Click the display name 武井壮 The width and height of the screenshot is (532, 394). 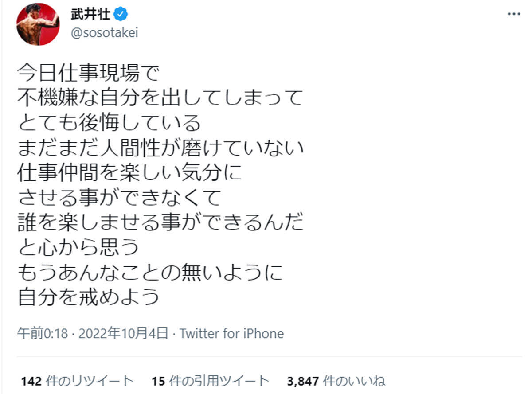(x=90, y=15)
